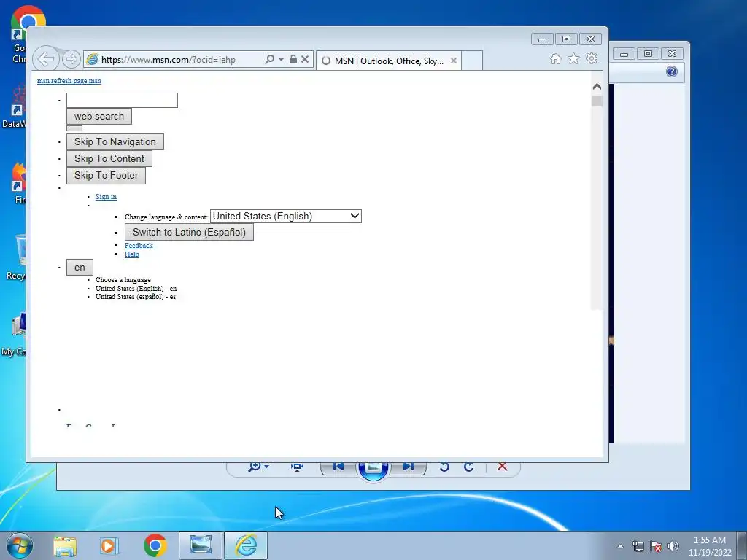Click the web search button
This screenshot has width=747, height=560.
tap(99, 116)
